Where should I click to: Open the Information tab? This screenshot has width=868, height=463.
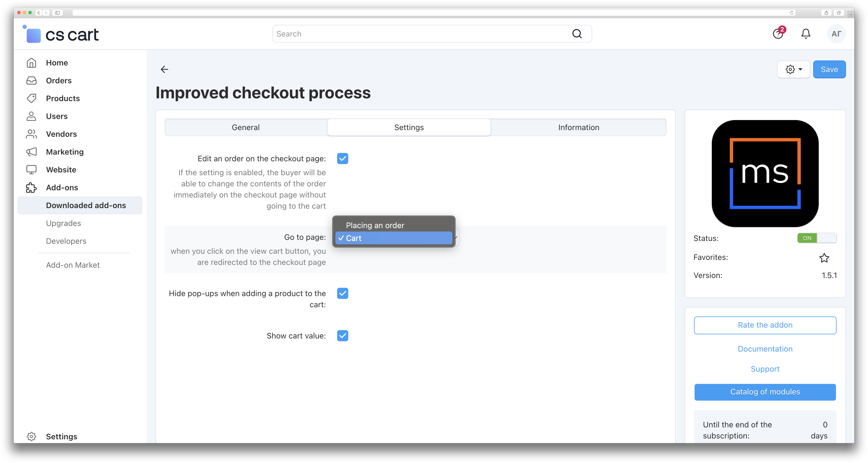pos(578,128)
